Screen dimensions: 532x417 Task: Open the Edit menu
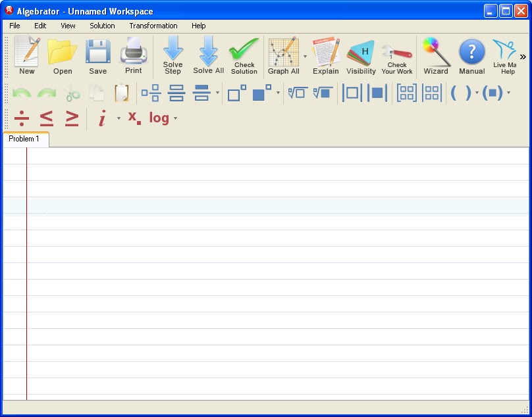40,26
